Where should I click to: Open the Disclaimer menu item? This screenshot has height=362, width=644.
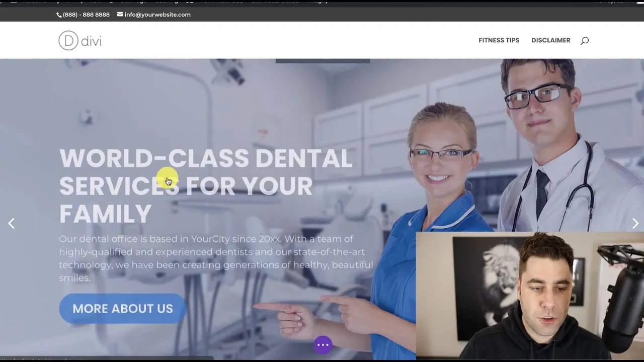pyautogui.click(x=550, y=40)
